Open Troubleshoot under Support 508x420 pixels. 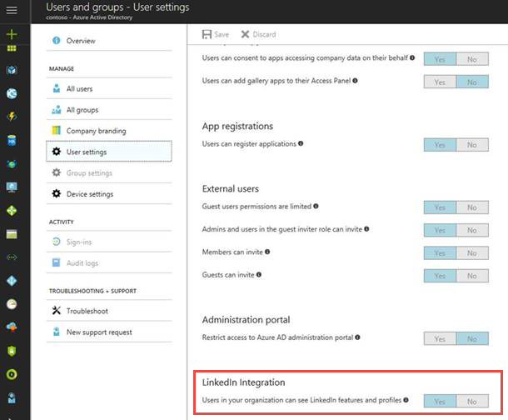pyautogui.click(x=109, y=311)
